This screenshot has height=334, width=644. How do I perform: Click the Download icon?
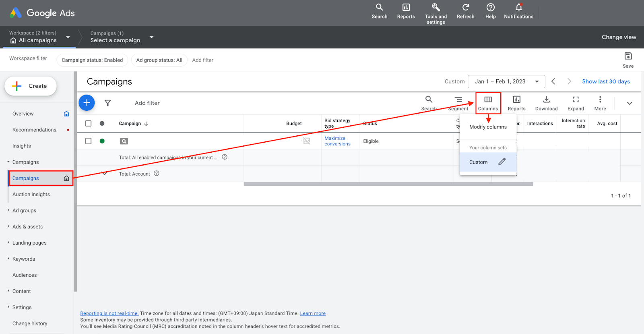coord(546,100)
